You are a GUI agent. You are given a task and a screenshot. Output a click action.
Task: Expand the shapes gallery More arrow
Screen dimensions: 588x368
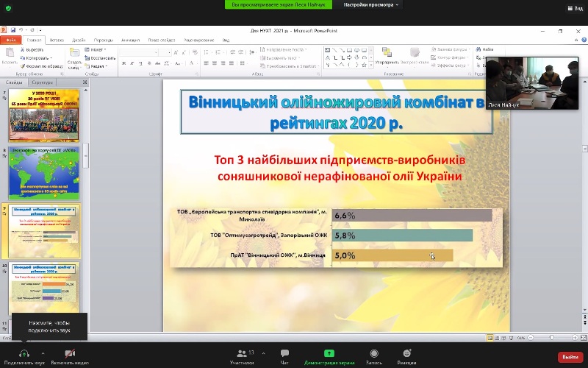[x=371, y=66]
